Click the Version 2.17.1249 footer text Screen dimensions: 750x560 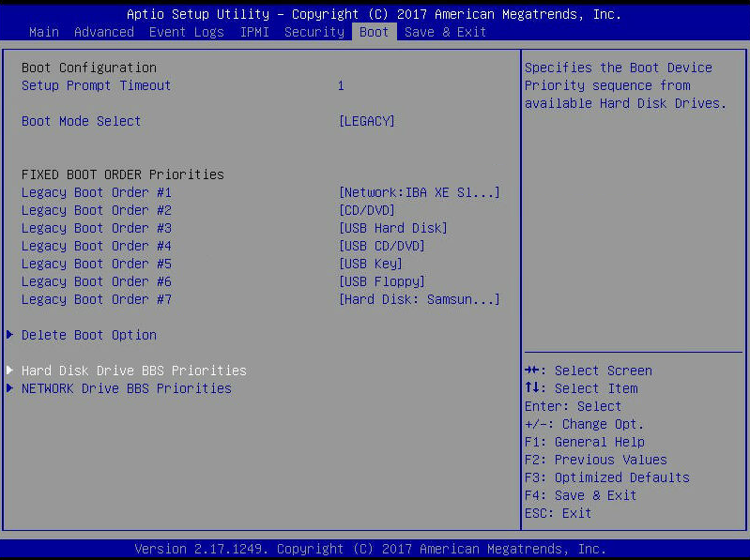point(370,549)
